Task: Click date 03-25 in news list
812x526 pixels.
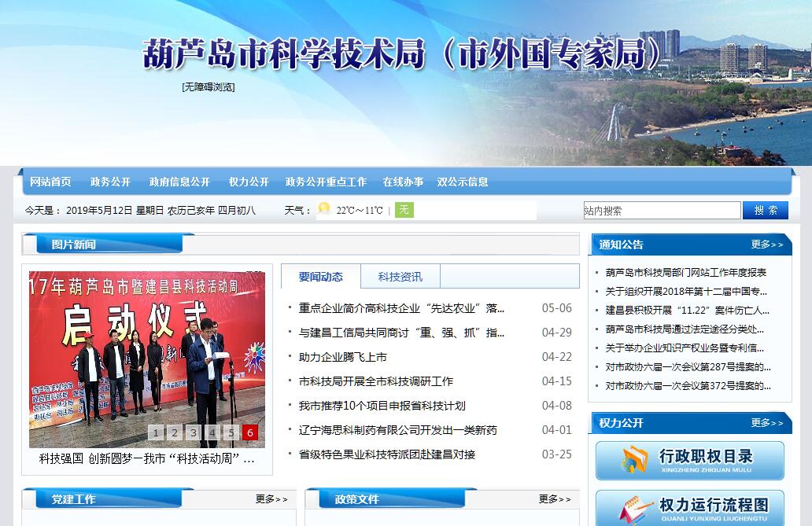Action: coord(557,454)
